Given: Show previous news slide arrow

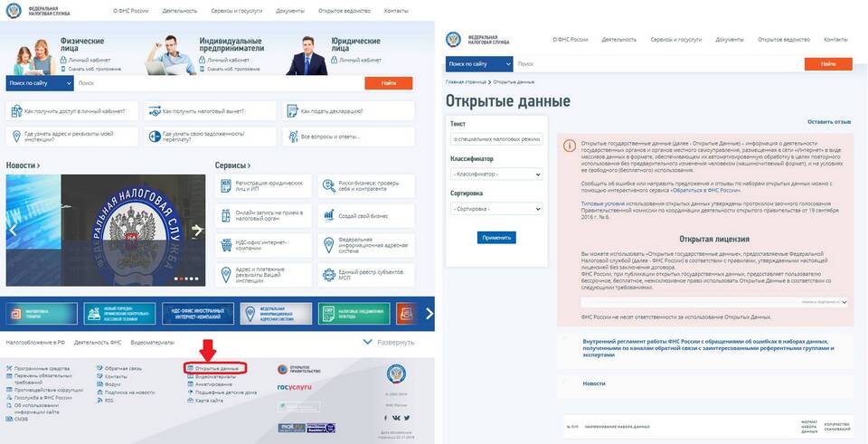Looking at the screenshot, I should 14,230.
